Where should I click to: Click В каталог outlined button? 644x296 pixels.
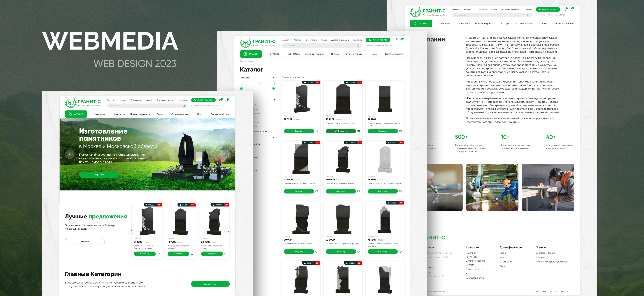coord(85,241)
